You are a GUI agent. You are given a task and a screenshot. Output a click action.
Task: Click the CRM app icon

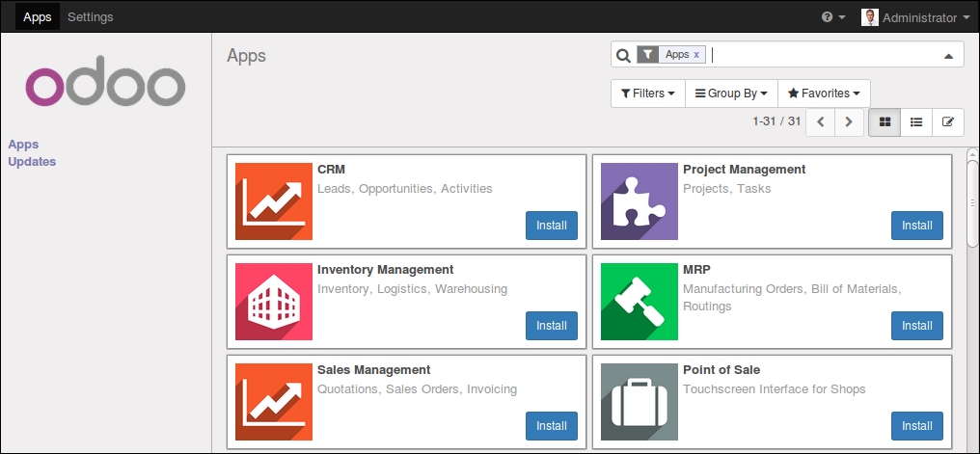274,201
